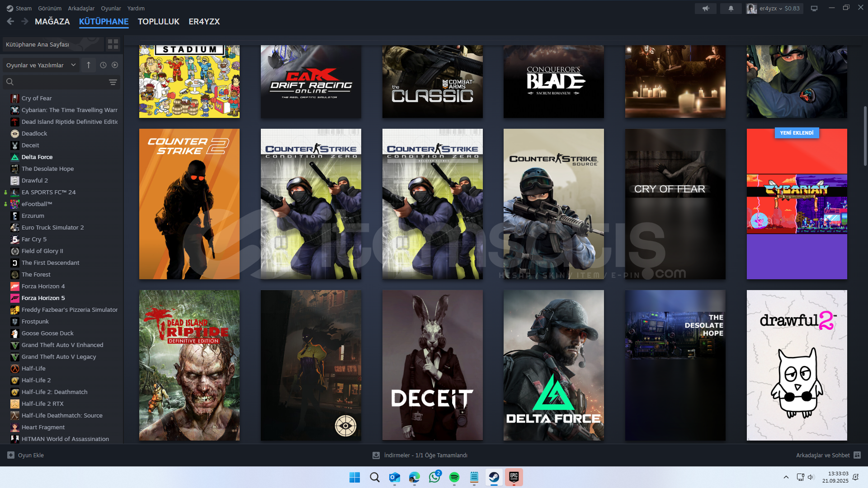
Task: Click the sort ascending arrow icon
Action: coord(89,65)
